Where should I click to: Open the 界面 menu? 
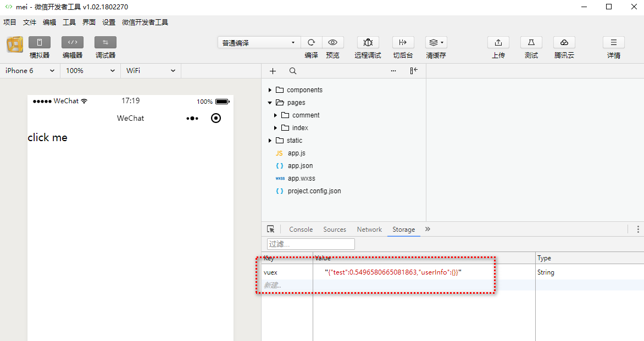pyautogui.click(x=88, y=22)
